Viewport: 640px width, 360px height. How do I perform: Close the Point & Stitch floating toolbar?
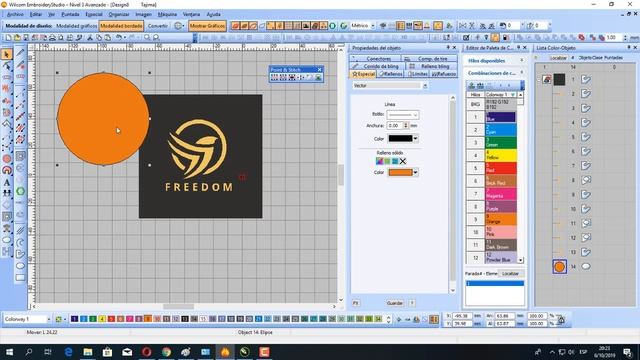(x=320, y=70)
